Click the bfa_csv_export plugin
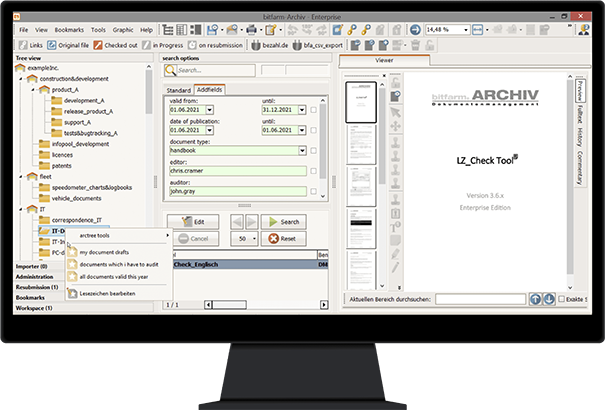Screen dimensions: 605x410 point(317,45)
